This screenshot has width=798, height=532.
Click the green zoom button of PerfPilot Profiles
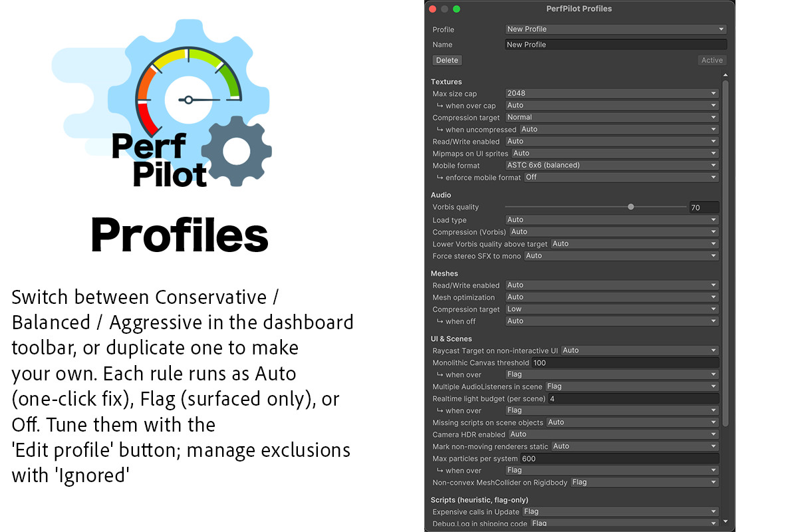coord(456,9)
